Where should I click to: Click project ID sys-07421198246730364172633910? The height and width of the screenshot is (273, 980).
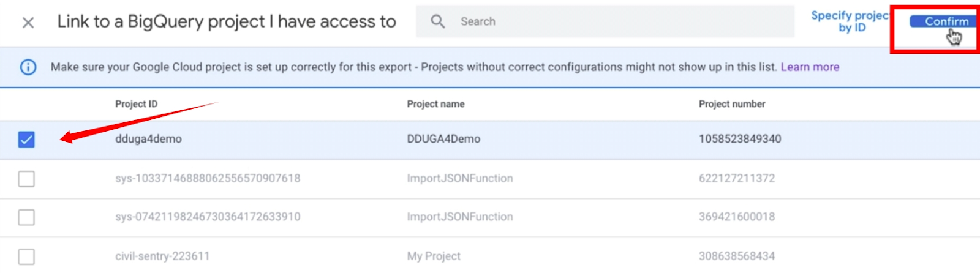208,217
